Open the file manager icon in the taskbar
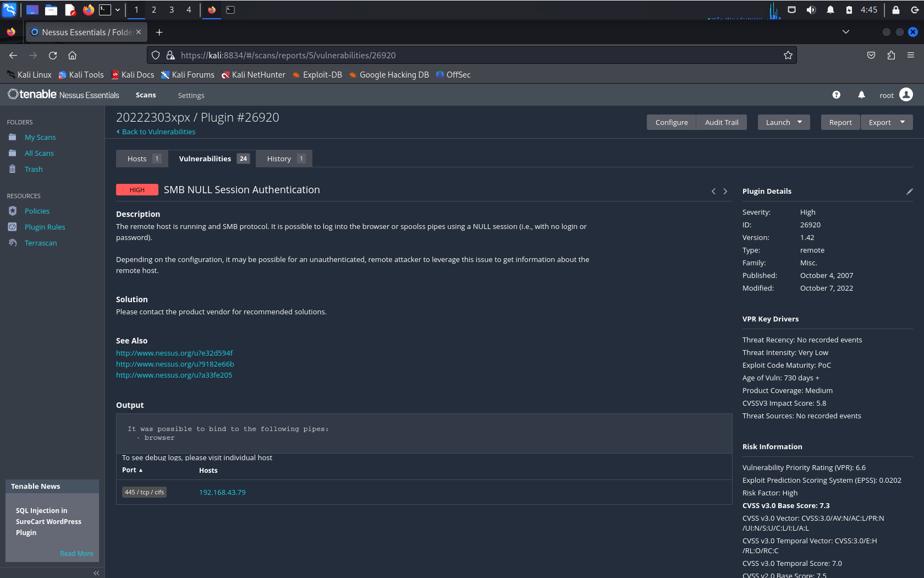Image resolution: width=924 pixels, height=578 pixels. (51, 9)
